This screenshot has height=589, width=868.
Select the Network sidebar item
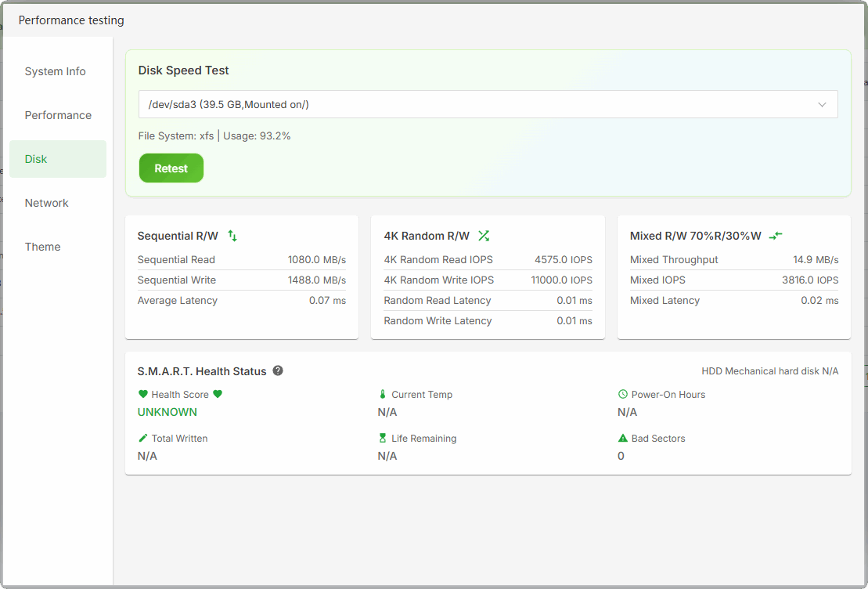47,203
